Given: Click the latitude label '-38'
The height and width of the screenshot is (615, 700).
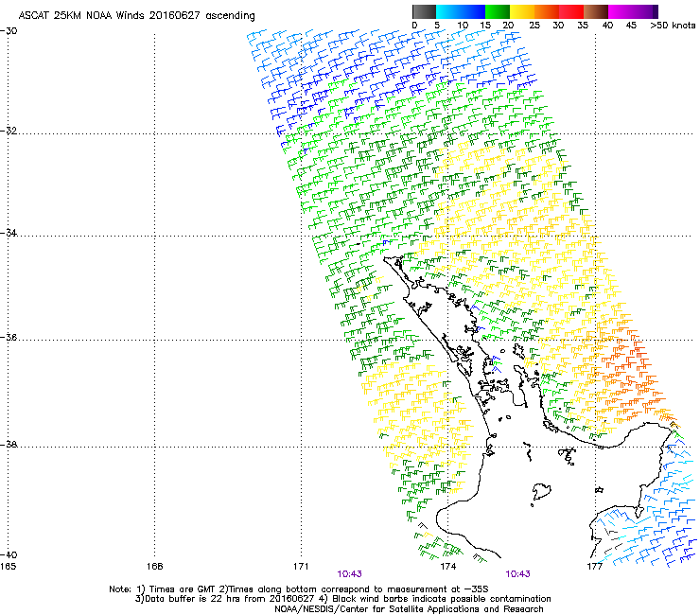Looking at the screenshot, I should pos(9,445).
